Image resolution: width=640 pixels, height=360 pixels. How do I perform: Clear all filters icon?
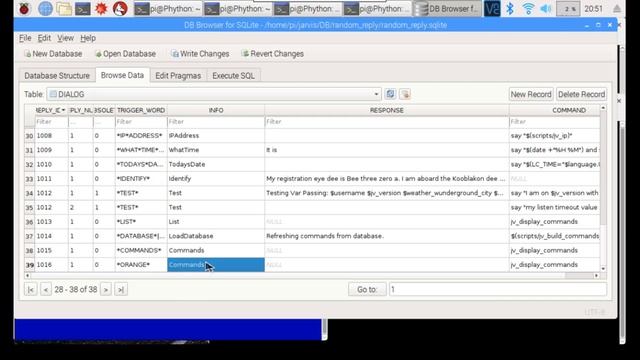[405, 94]
